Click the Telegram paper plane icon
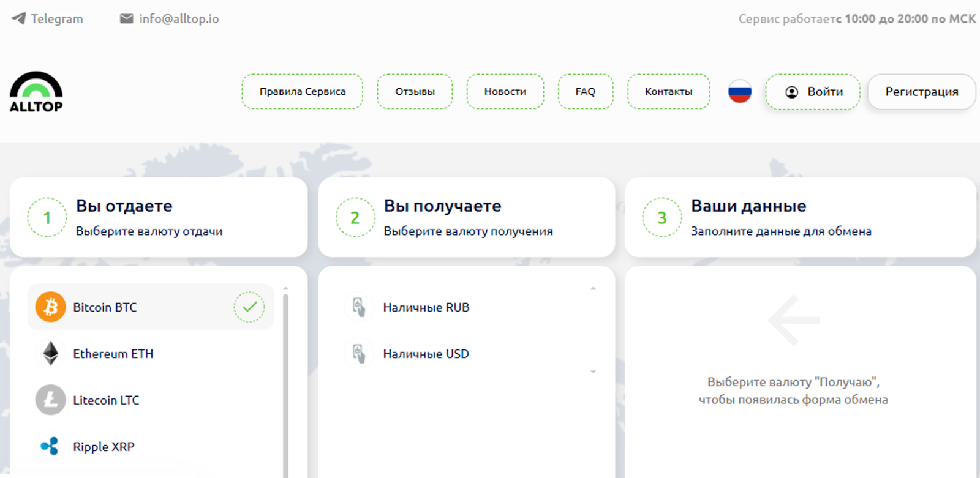This screenshot has height=478, width=980. point(19,18)
